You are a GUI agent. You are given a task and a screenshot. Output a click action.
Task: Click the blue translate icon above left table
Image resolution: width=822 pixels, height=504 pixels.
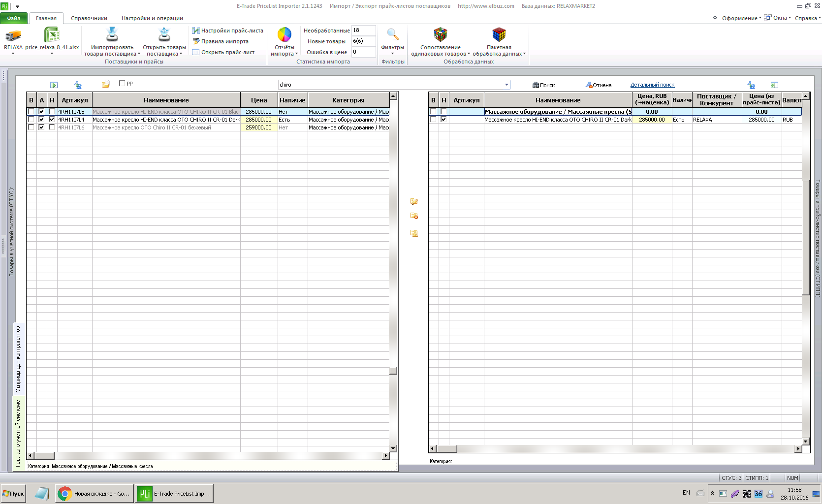click(x=78, y=85)
